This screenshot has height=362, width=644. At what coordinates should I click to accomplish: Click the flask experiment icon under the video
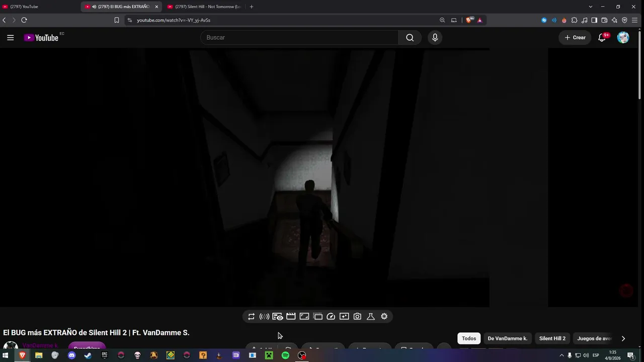371,316
